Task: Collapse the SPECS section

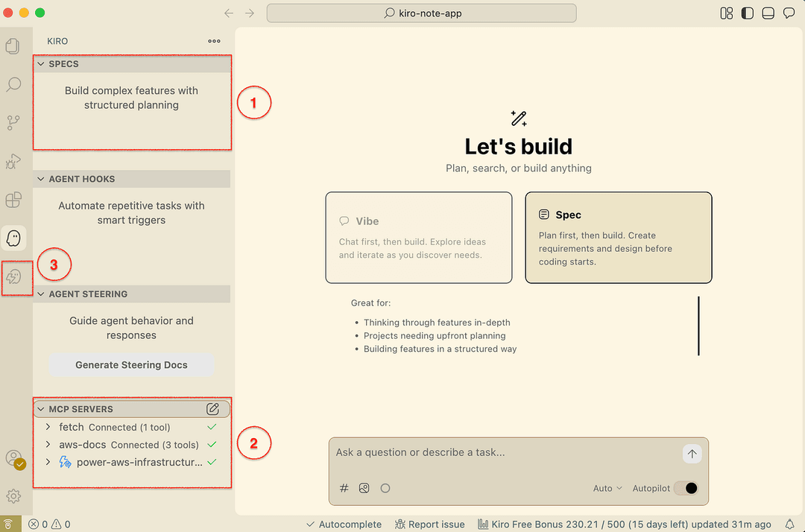Action: pyautogui.click(x=40, y=64)
